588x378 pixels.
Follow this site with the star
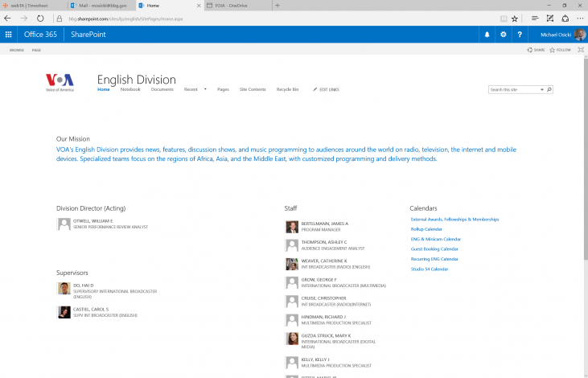pyautogui.click(x=561, y=50)
